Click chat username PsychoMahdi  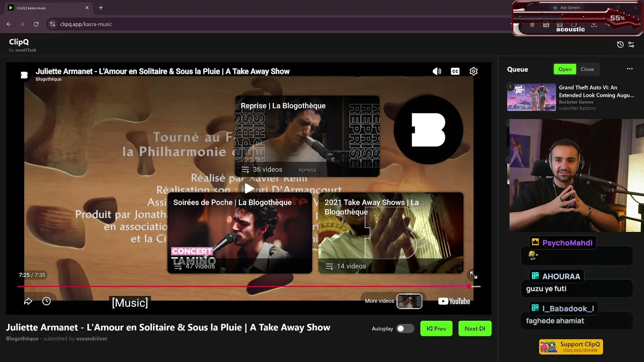pyautogui.click(x=567, y=243)
